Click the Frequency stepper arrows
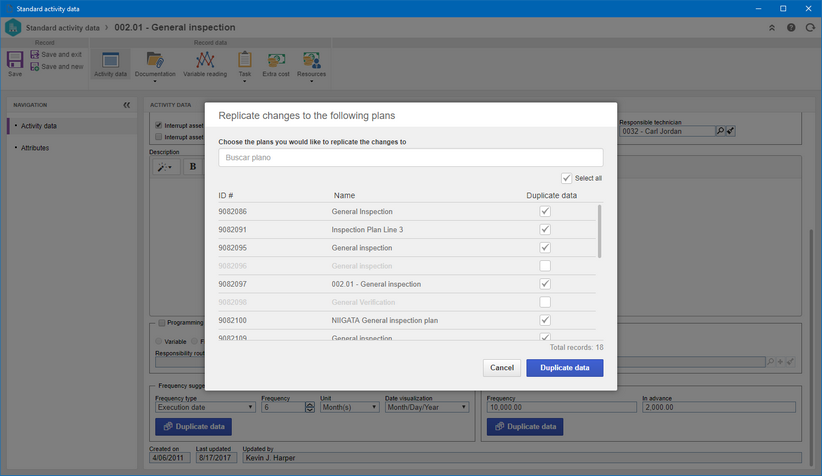Screen dimensions: 822x476 pyautogui.click(x=310, y=407)
